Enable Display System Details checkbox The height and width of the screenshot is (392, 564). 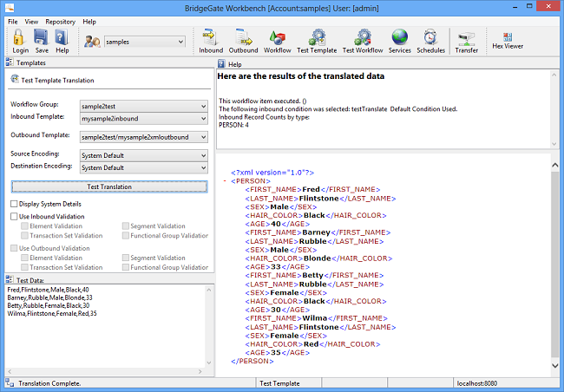(x=14, y=204)
